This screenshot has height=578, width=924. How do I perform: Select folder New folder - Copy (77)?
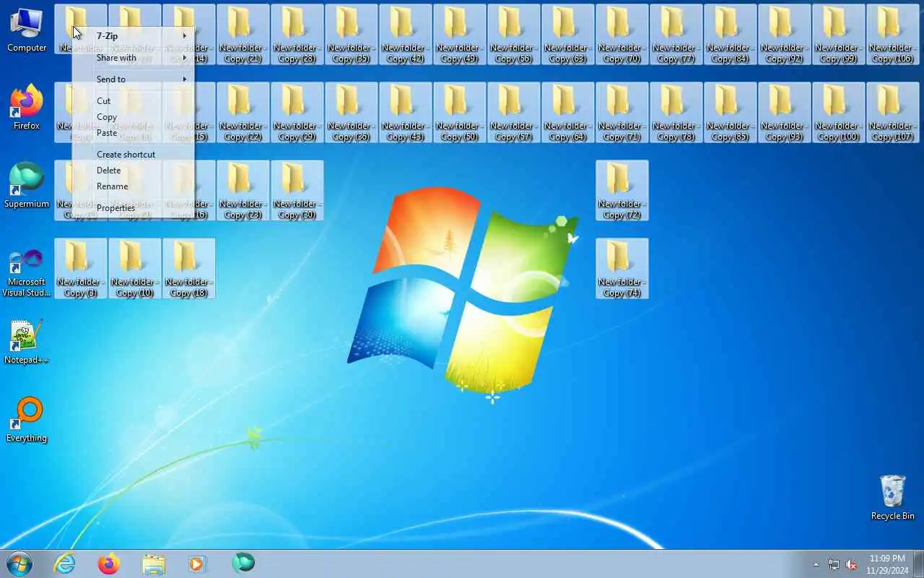[x=676, y=35]
